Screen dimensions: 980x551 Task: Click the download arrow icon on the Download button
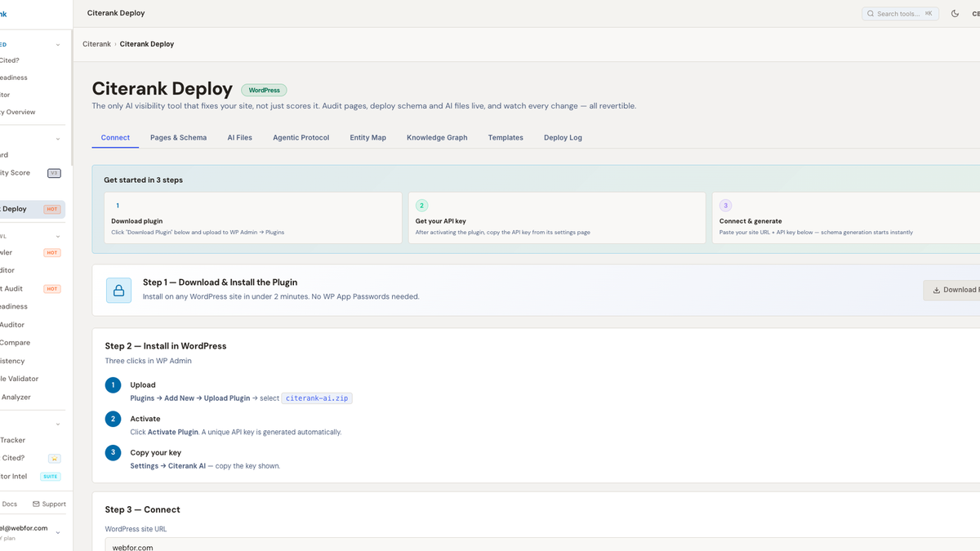pyautogui.click(x=937, y=290)
